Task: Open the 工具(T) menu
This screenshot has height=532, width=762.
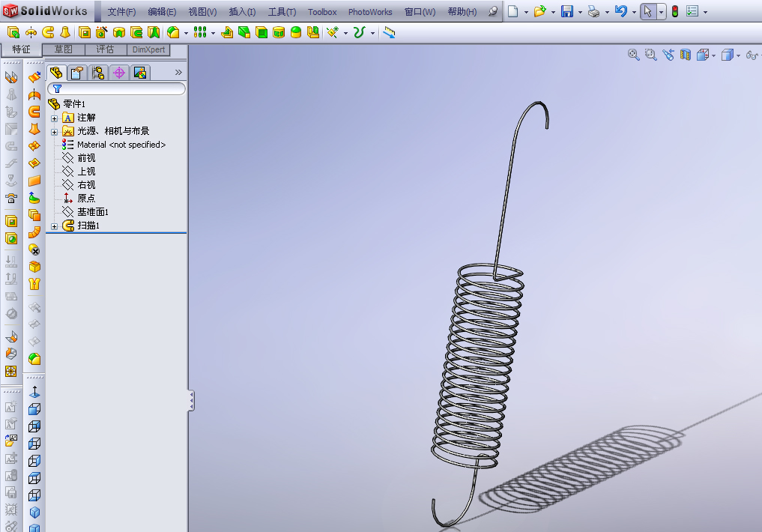Action: point(282,12)
